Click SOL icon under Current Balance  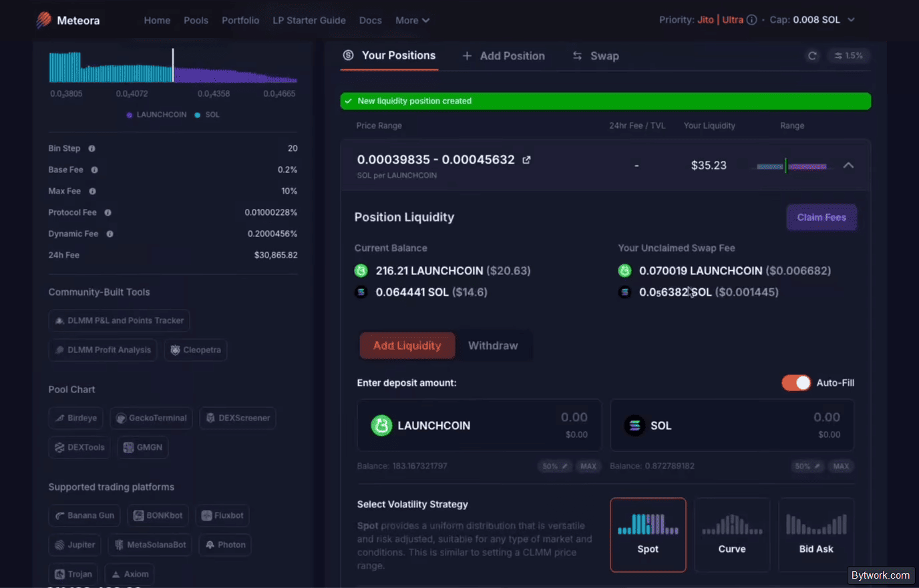point(361,292)
